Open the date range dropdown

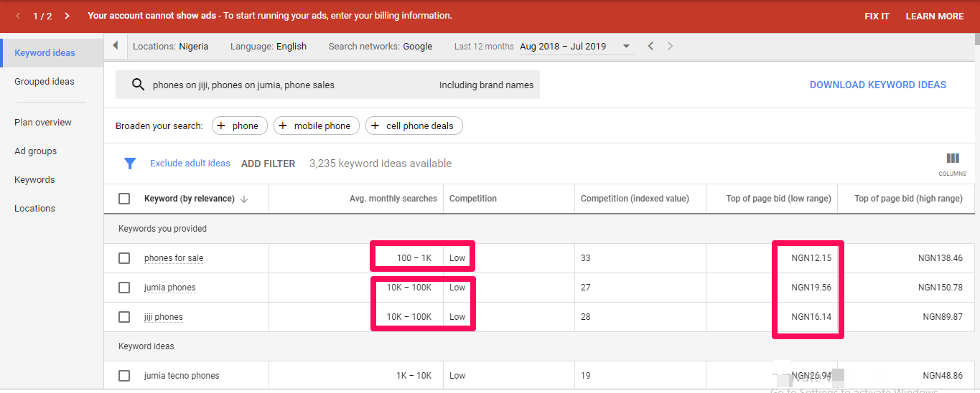[x=627, y=46]
